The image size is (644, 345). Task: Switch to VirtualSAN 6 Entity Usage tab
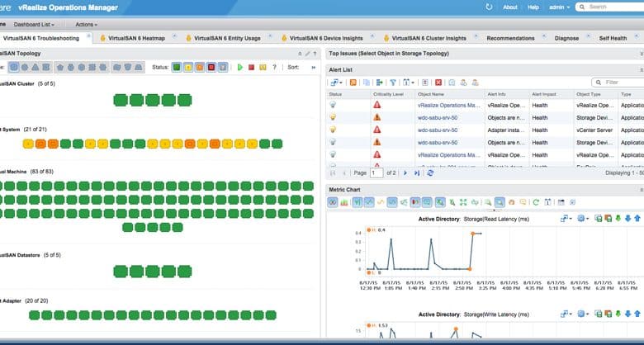227,38
